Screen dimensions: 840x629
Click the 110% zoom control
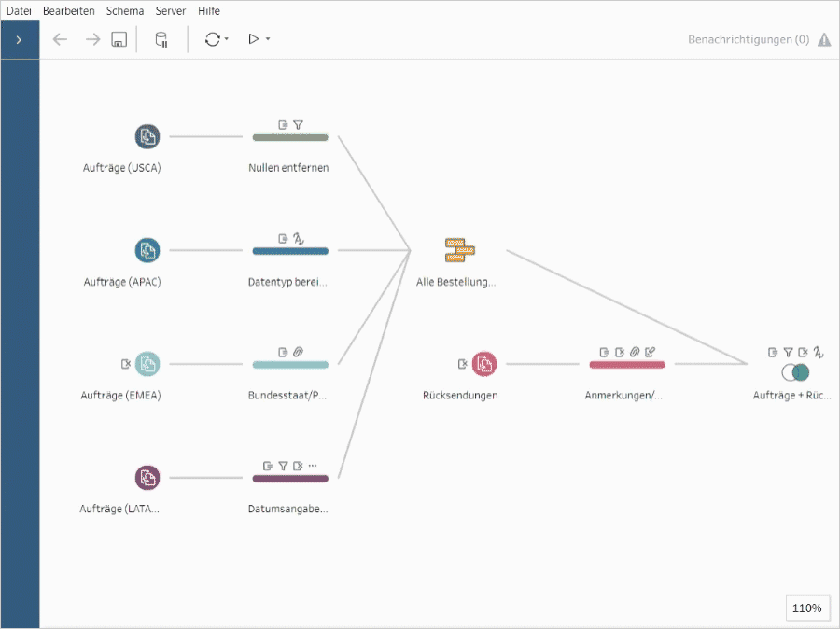(x=806, y=608)
